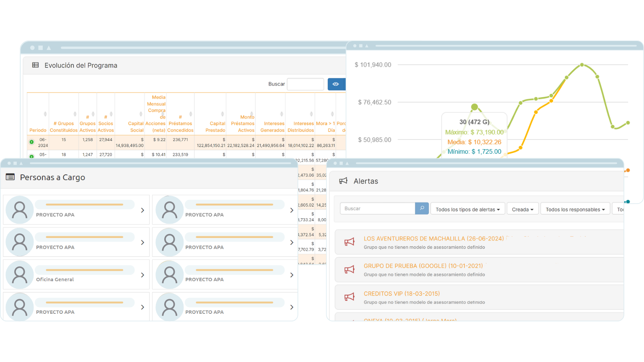This screenshot has height=362, width=644.
Task: Click the megaphone icon next to CREDITOS VIP
Action: [350, 297]
